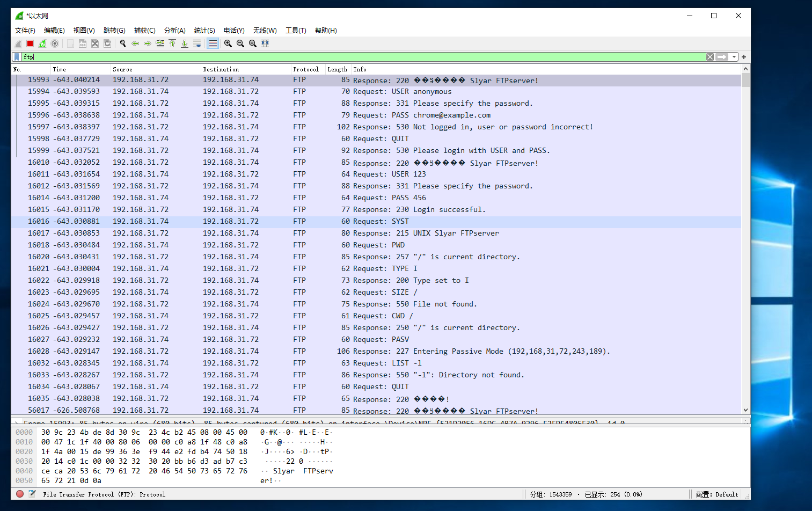Image resolution: width=812 pixels, height=511 pixels.
Task: Click the open capture file icon
Action: point(70,43)
